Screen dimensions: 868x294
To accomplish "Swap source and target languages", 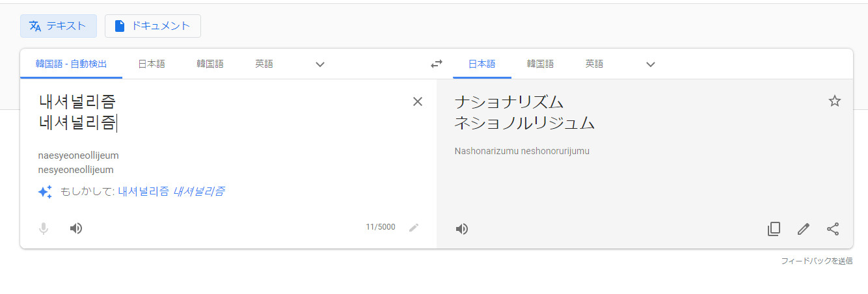I will click(x=436, y=64).
